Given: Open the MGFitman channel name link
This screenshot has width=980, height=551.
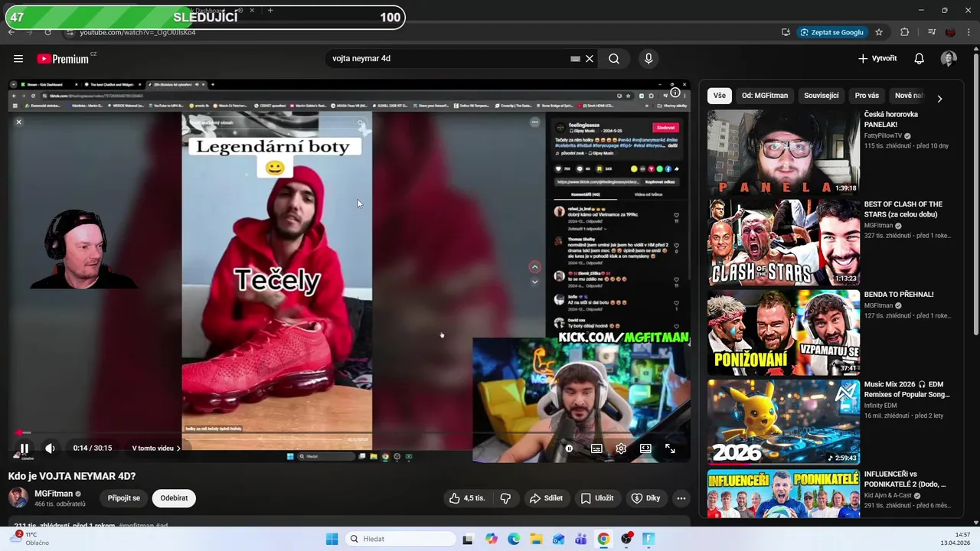Looking at the screenshot, I should click(x=54, y=494).
